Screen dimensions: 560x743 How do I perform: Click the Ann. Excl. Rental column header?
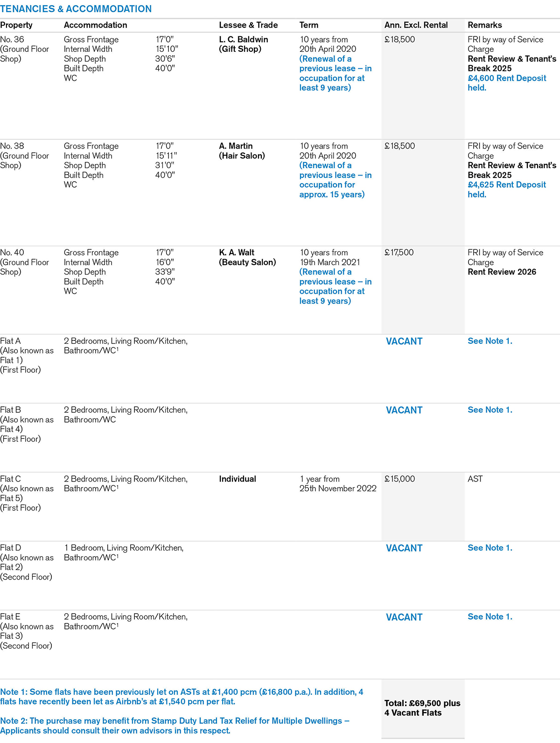416,25
